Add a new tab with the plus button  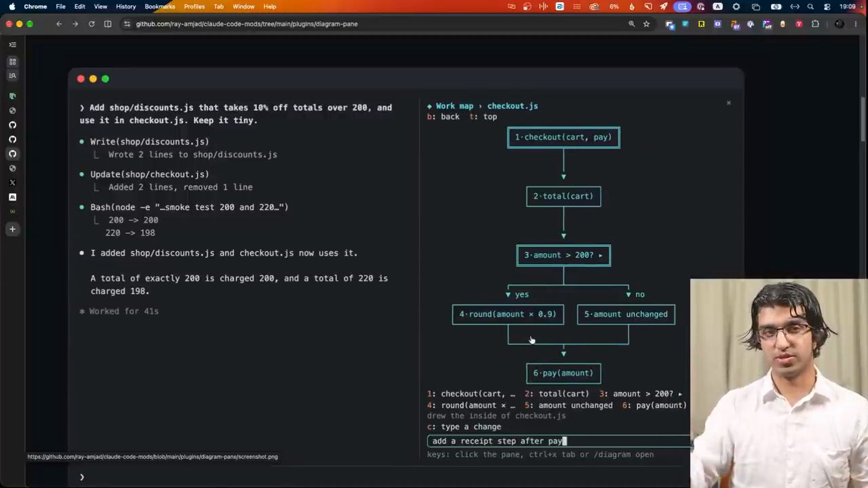[12, 229]
